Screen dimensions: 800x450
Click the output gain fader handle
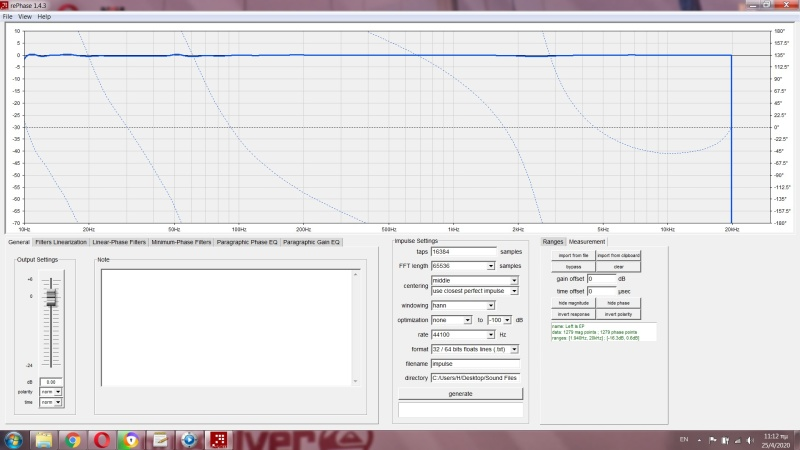click(52, 297)
